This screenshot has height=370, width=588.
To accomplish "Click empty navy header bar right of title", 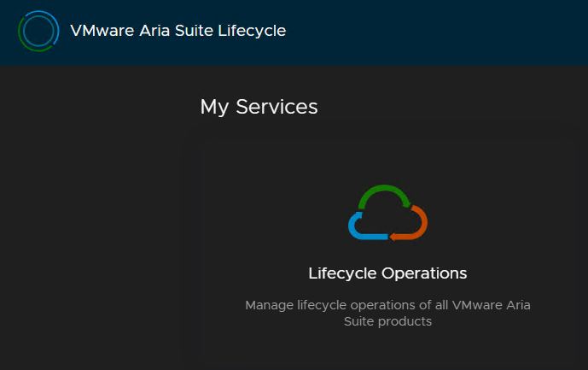I will tap(435, 32).
